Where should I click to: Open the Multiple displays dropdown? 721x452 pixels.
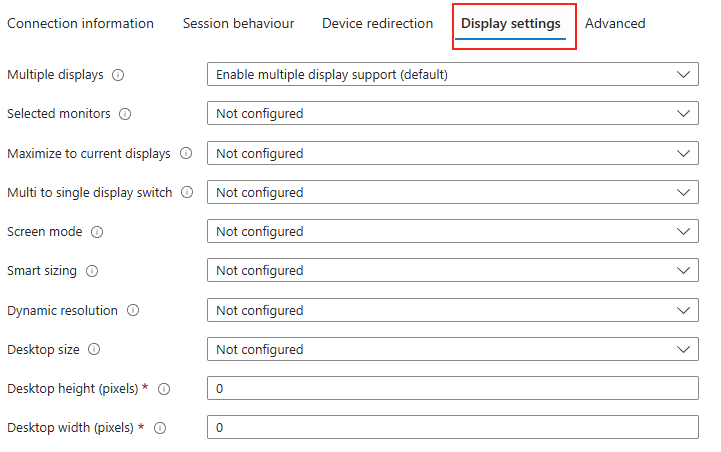point(453,74)
